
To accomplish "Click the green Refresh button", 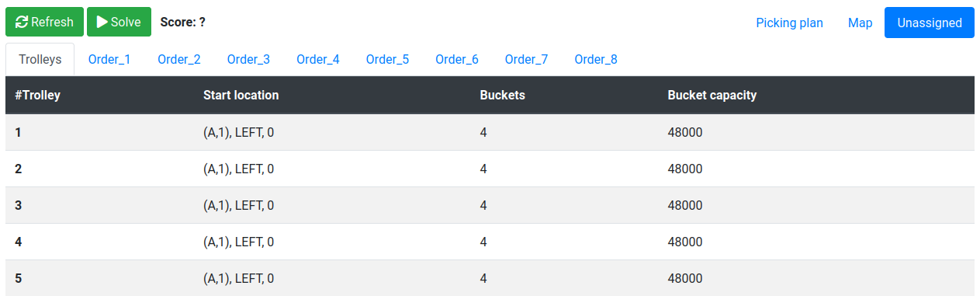I will [44, 23].
